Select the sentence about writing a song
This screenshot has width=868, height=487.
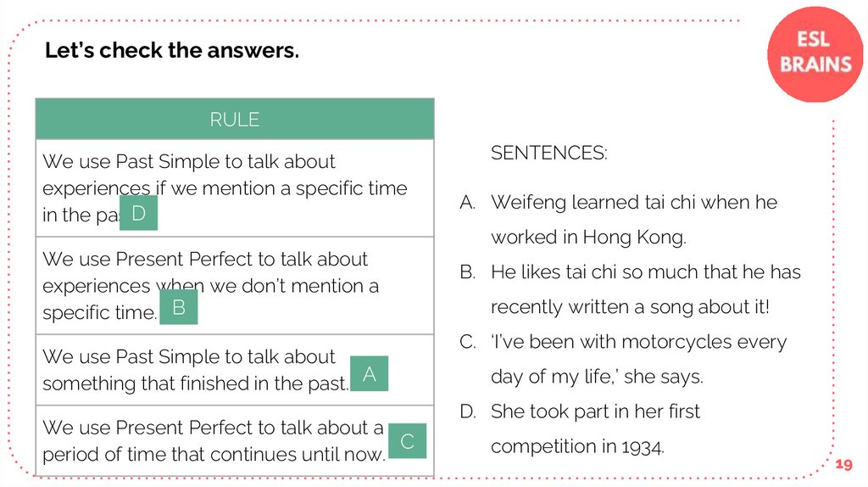(645, 289)
